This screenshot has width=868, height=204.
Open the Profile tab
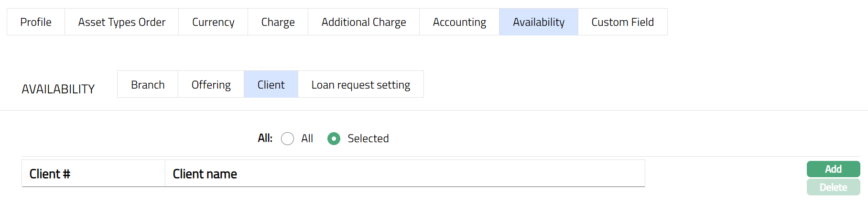click(36, 22)
